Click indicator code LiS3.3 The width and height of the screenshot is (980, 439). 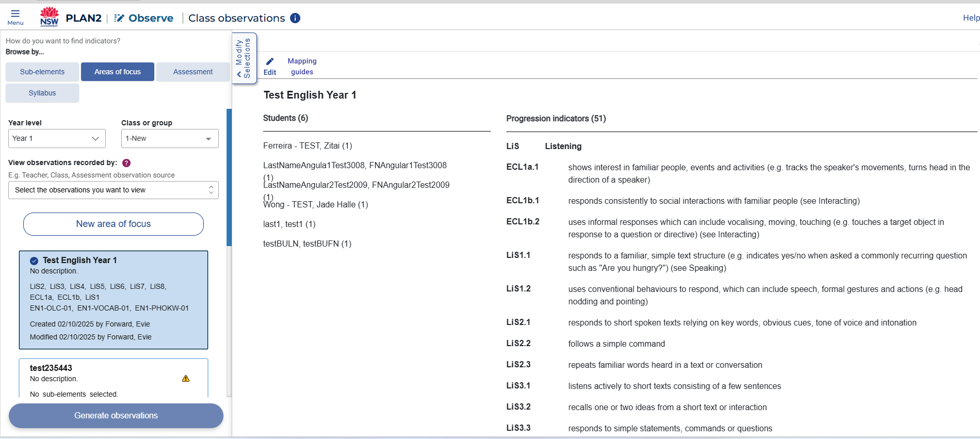tap(518, 428)
